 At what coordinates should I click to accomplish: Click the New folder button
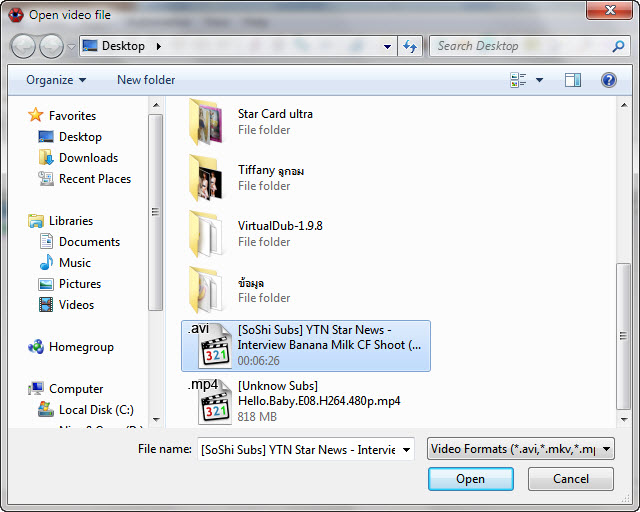146,80
